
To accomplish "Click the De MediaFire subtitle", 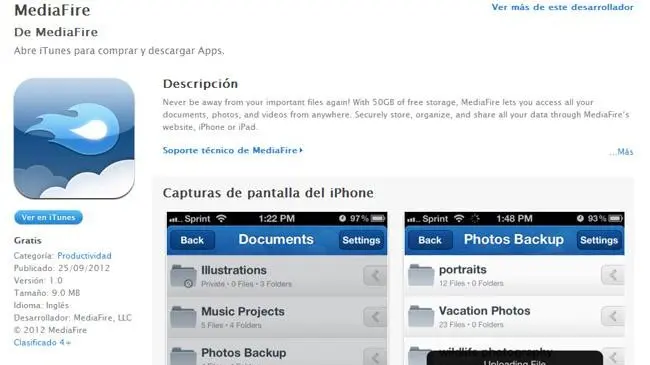I will 56,32.
